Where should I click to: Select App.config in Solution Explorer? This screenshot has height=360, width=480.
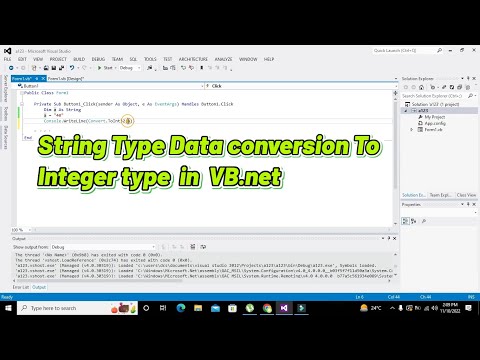(x=432, y=123)
